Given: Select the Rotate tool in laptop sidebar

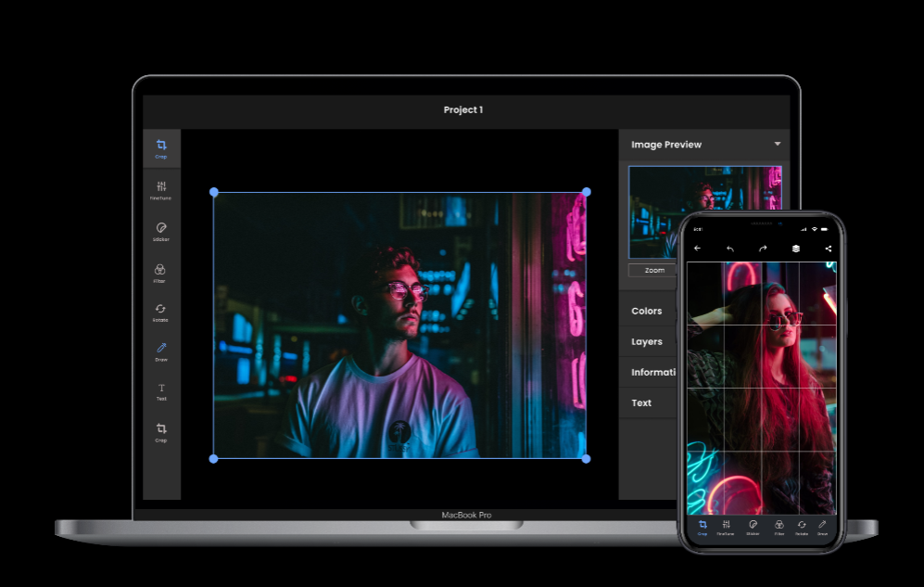Looking at the screenshot, I should coord(161,312).
